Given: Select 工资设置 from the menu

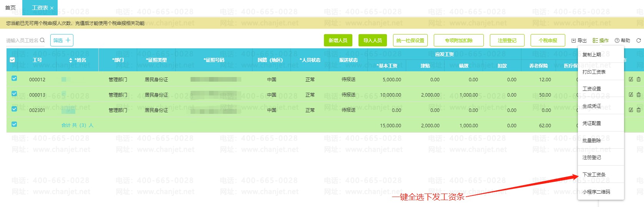Looking at the screenshot, I should (601, 89).
